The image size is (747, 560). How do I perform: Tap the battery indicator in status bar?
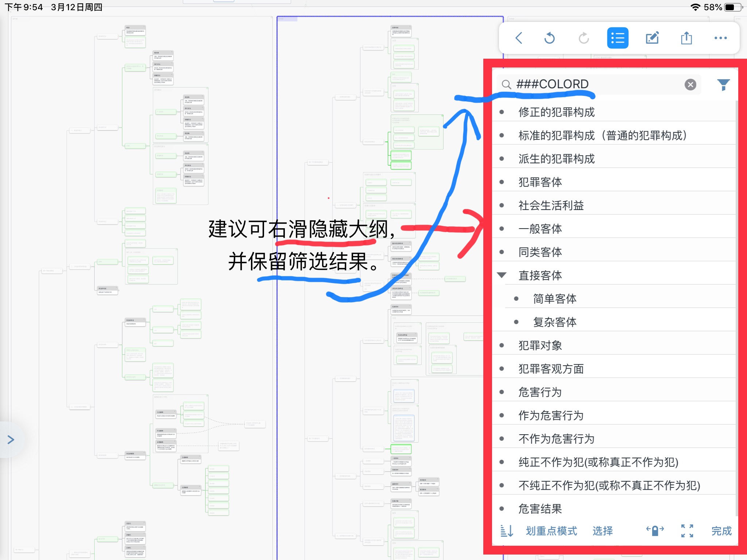733,7
